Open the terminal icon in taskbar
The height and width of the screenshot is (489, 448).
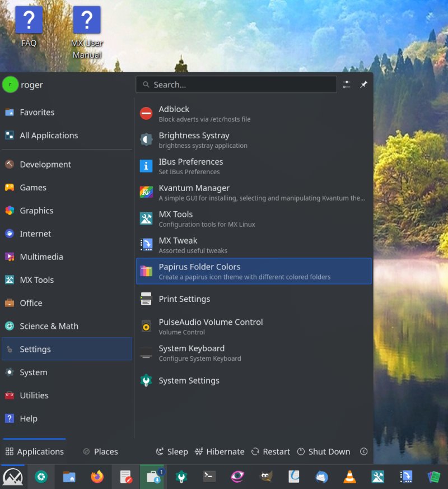(209, 477)
